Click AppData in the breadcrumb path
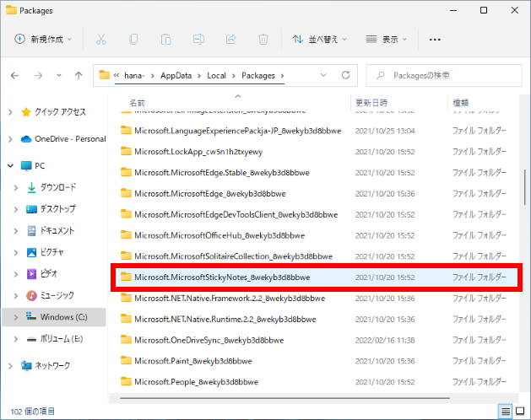The width and height of the screenshot is (531, 420). (176, 75)
